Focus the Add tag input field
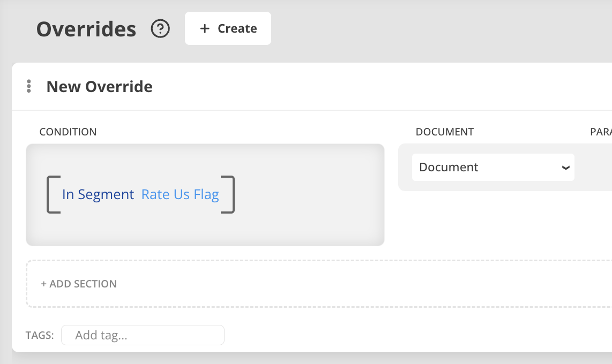The image size is (612, 364). [143, 336]
